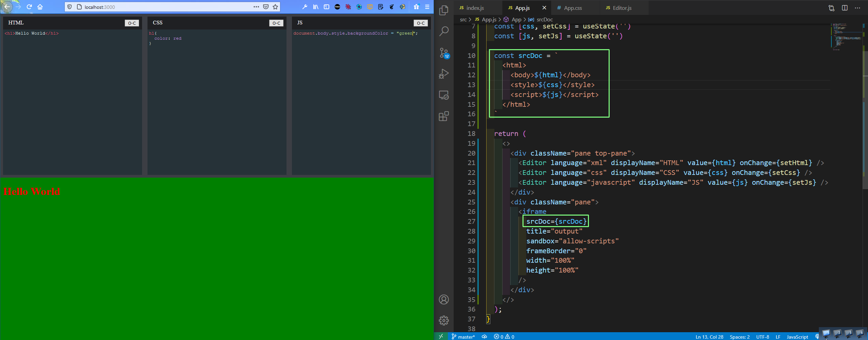Reload the localhost page
Viewport: 868px width, 340px height.
29,7
